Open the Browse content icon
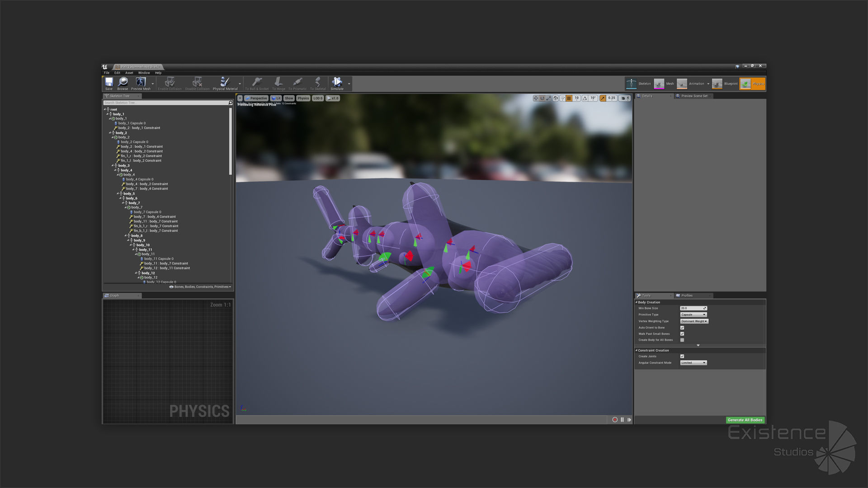Image resolution: width=868 pixels, height=488 pixels. point(123,83)
